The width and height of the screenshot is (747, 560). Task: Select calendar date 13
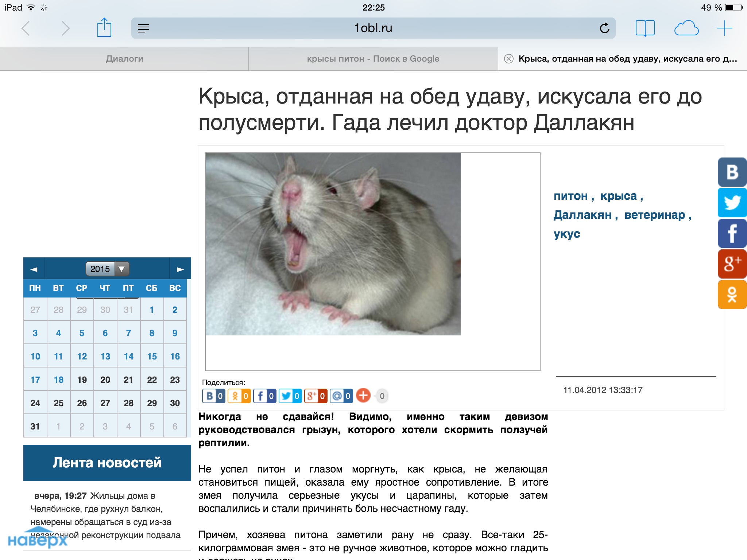point(105,356)
